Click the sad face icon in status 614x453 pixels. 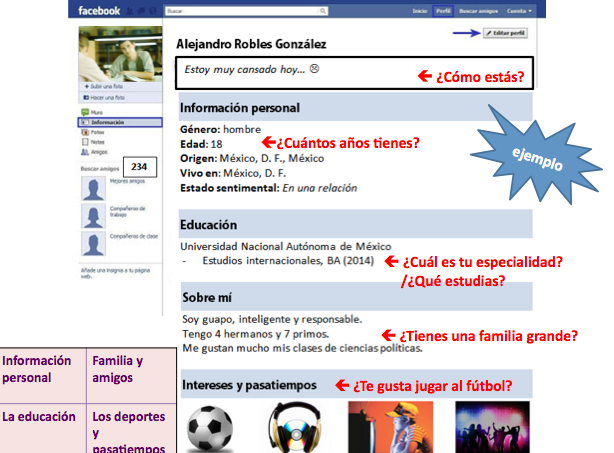(314, 69)
